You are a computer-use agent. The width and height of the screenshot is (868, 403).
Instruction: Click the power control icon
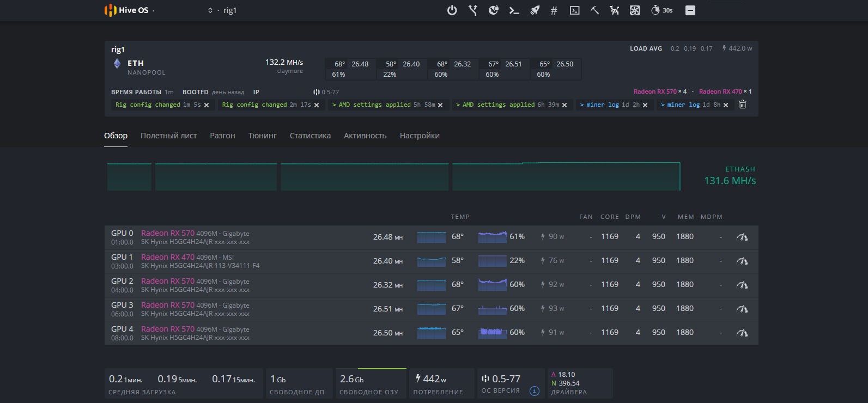click(x=452, y=10)
